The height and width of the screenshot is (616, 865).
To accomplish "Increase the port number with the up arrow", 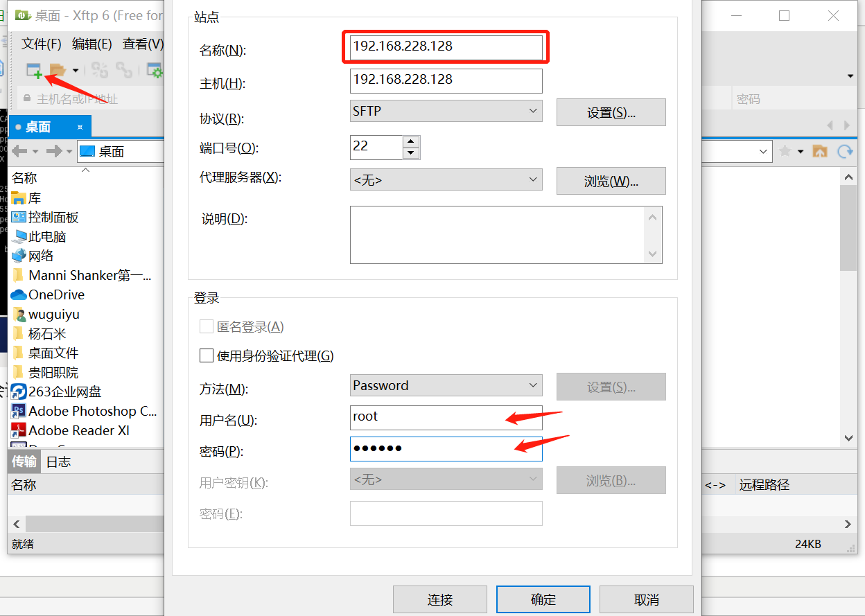I will click(x=411, y=141).
